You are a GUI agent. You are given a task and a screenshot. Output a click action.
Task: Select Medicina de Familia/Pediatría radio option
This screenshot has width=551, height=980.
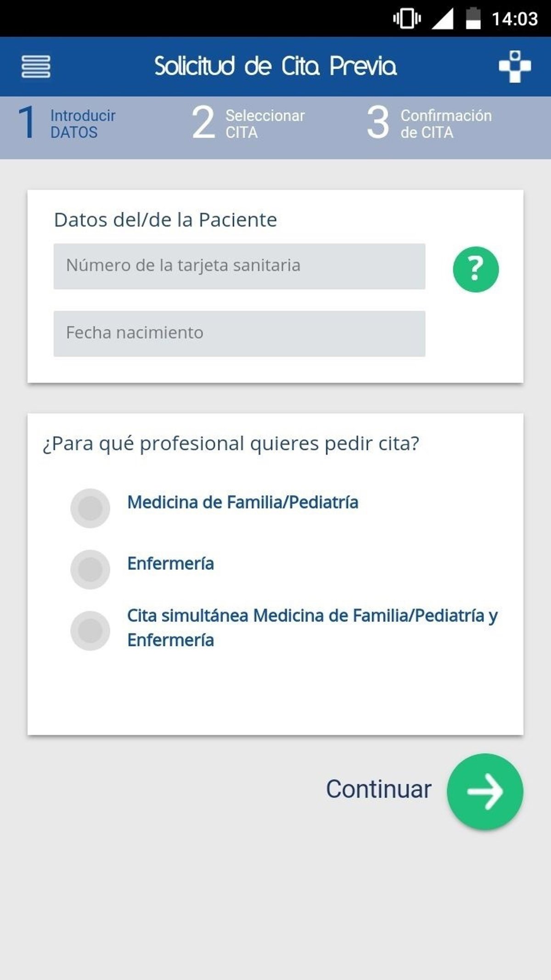coord(90,508)
